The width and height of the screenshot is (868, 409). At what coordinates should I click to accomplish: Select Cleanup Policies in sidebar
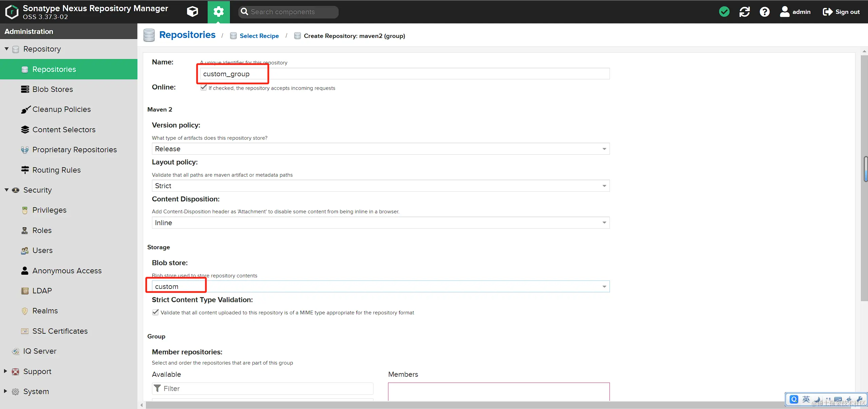point(61,109)
